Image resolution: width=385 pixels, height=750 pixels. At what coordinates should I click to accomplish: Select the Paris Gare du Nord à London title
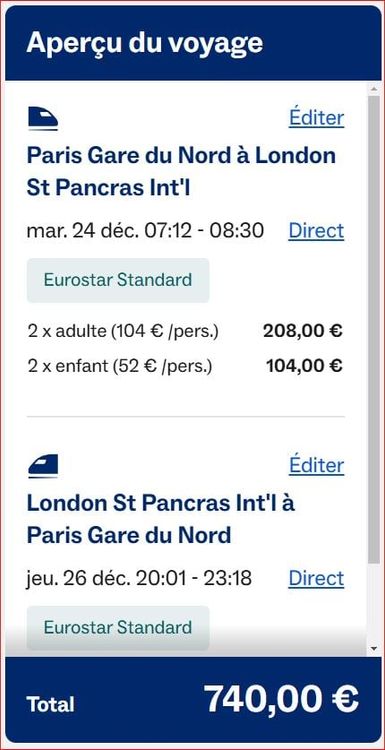[x=181, y=172]
